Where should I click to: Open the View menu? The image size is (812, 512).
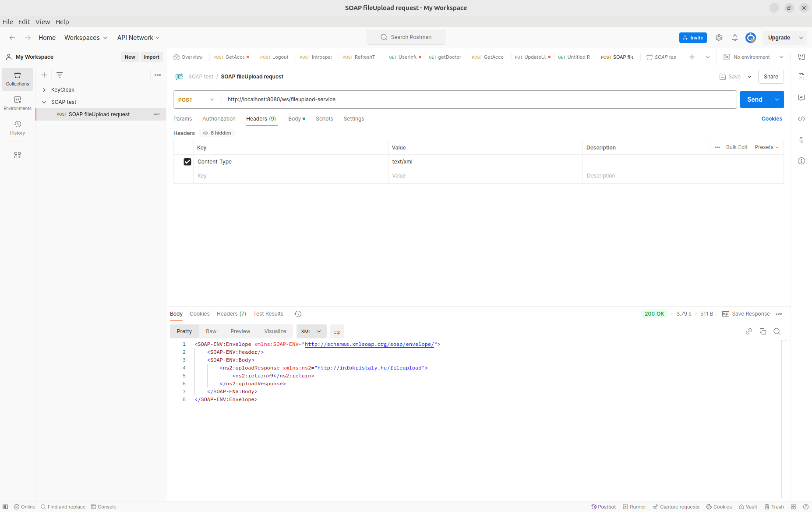click(42, 22)
